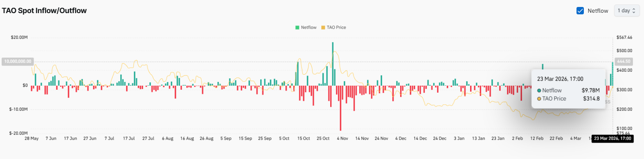Open the 1 day interval dropdown
The width and height of the screenshot is (644, 159).
[x=626, y=11]
